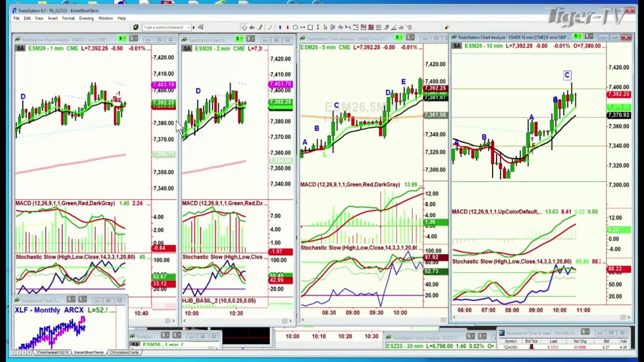Click the symbol lookup icon beside command line

pyautogui.click(x=200, y=27)
